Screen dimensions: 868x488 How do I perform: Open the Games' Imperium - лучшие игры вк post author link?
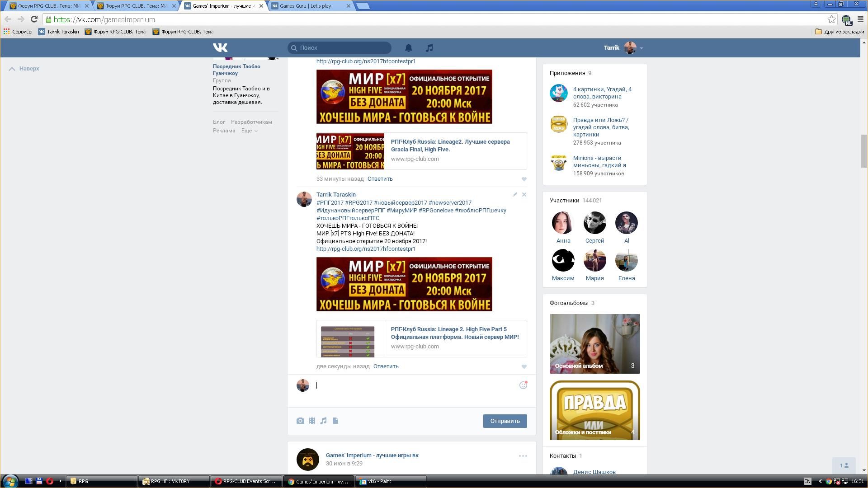[x=372, y=455]
